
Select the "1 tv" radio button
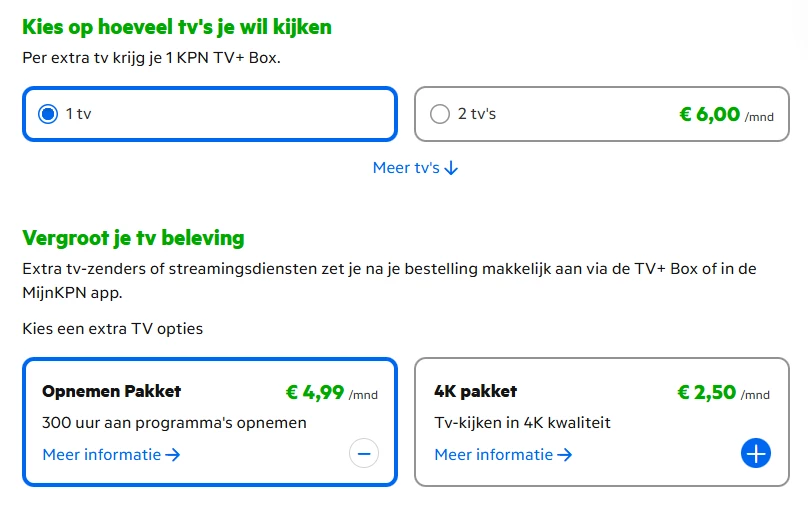(47, 114)
